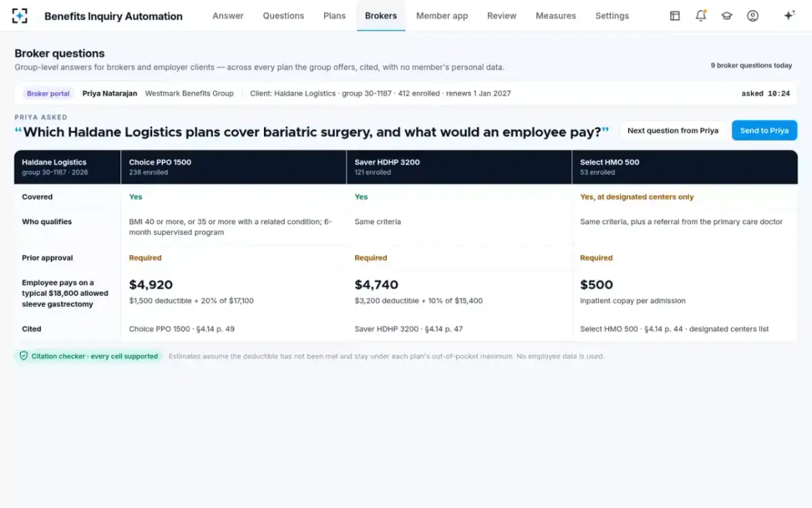Click $1,500 deductible + 20% of $17,100
Image resolution: width=812 pixels, height=508 pixels.
tap(191, 301)
